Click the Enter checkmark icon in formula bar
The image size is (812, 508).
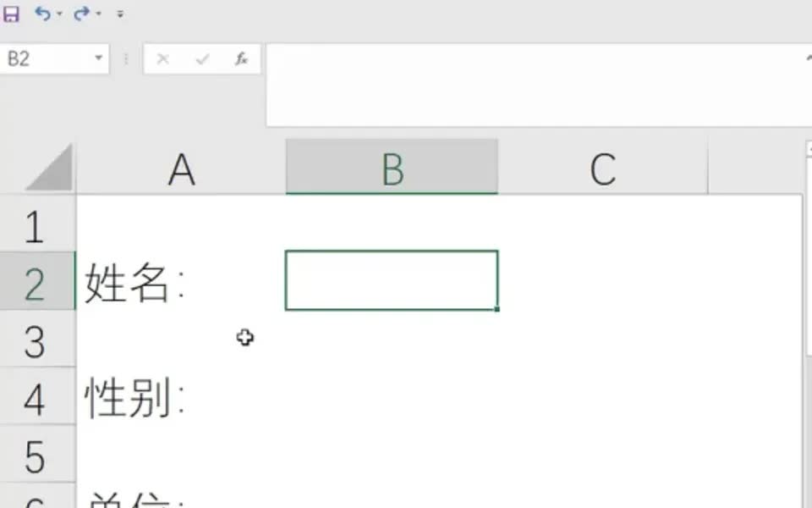tap(202, 58)
